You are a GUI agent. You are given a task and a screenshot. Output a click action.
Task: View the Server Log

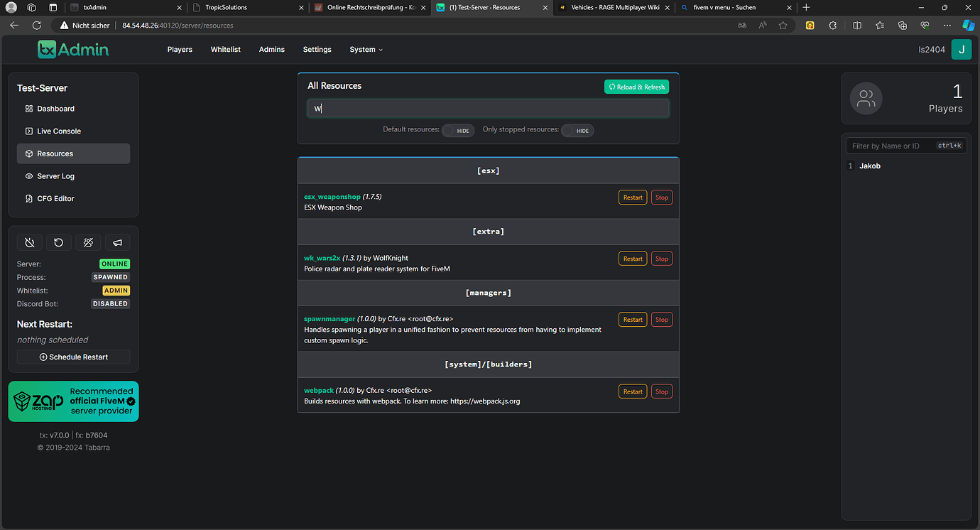point(56,175)
